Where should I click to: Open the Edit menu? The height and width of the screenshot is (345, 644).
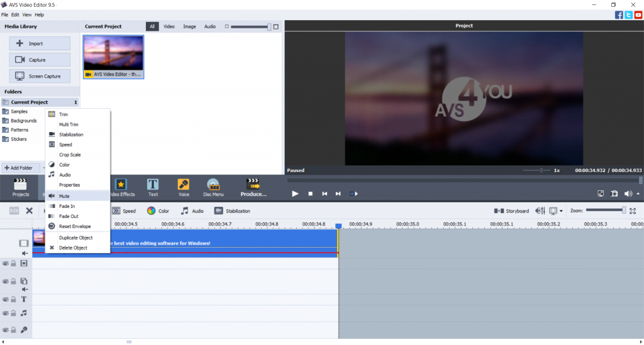coord(14,14)
